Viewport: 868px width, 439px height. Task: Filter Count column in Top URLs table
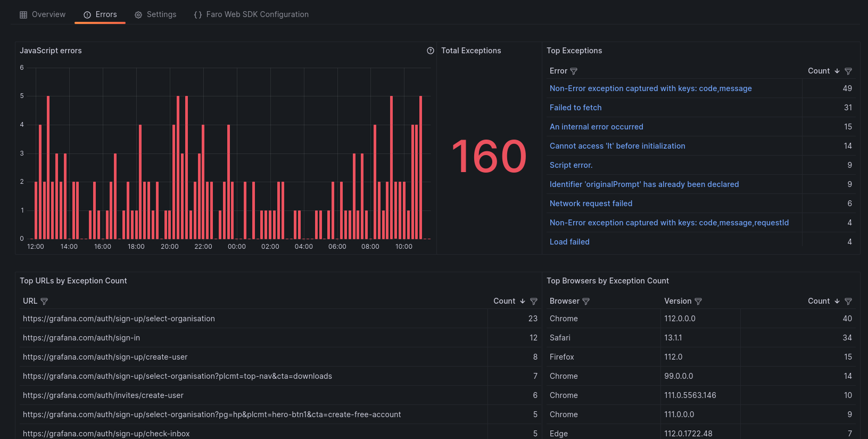point(534,301)
